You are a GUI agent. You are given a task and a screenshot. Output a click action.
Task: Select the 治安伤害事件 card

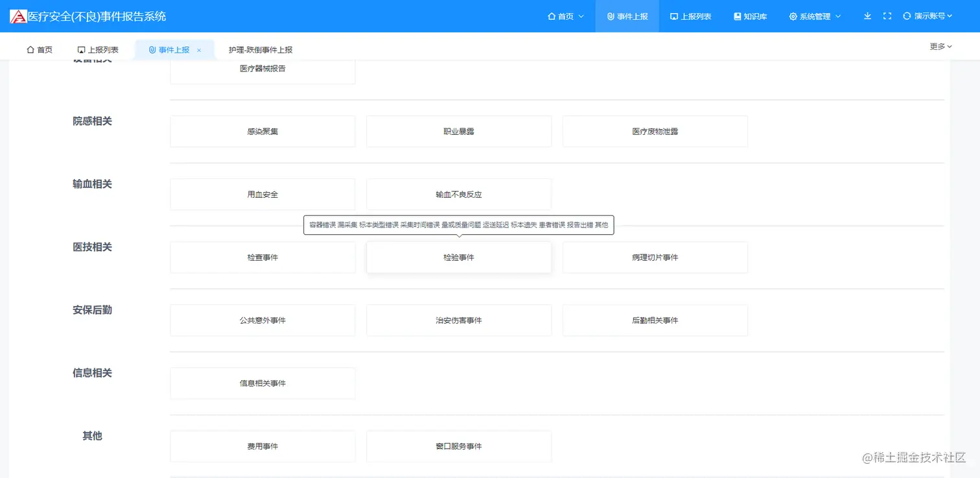[459, 320]
